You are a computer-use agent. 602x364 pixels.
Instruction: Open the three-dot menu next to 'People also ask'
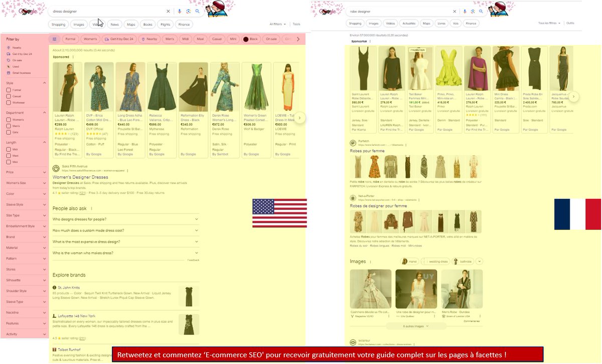tap(91, 208)
